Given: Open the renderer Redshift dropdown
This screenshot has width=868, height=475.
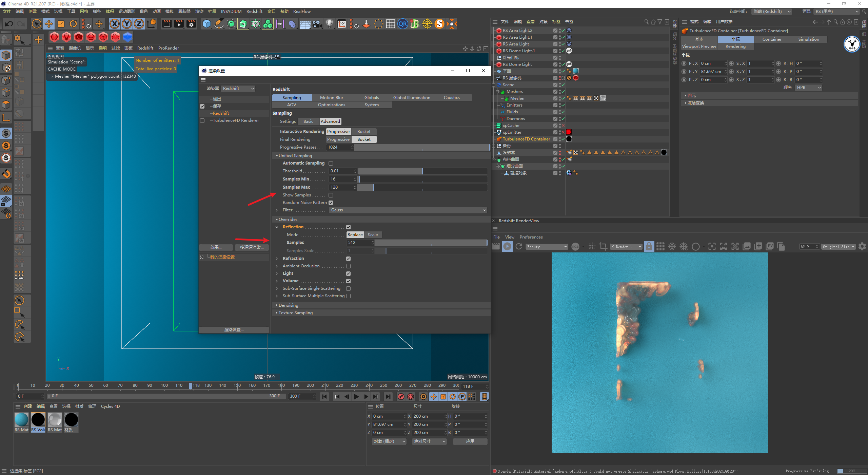Looking at the screenshot, I should click(x=238, y=89).
